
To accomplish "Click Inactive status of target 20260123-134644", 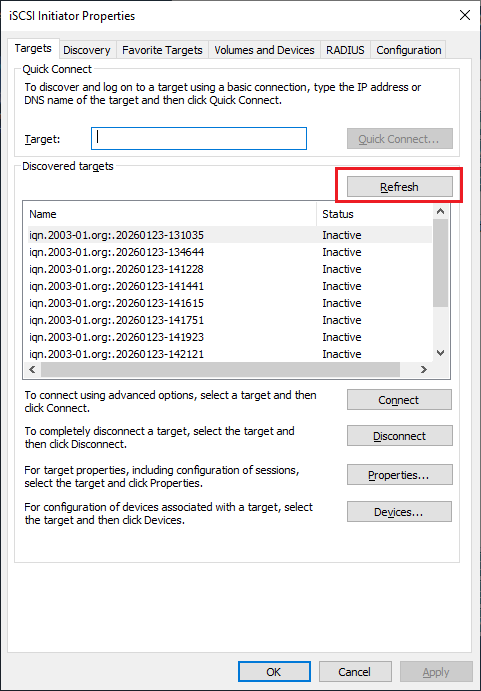I will click(342, 252).
